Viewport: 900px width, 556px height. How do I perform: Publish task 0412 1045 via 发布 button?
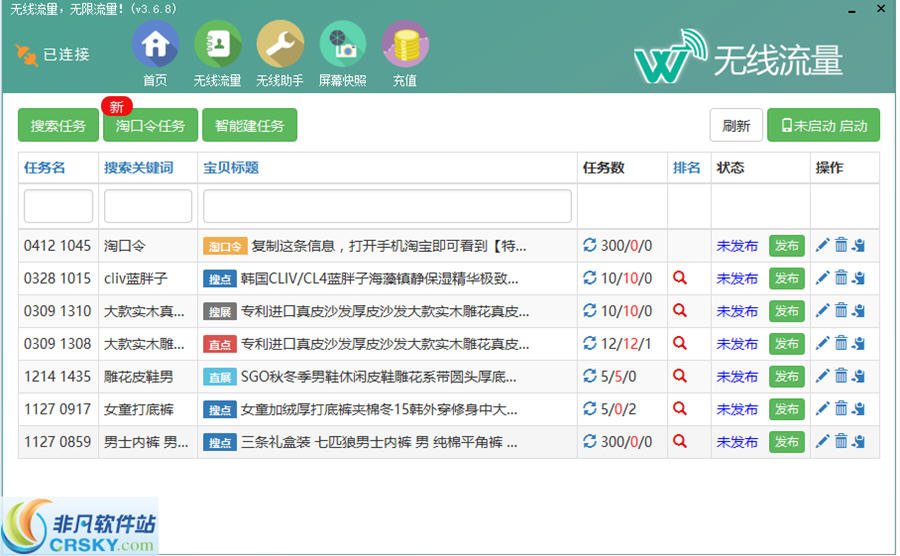[787, 246]
